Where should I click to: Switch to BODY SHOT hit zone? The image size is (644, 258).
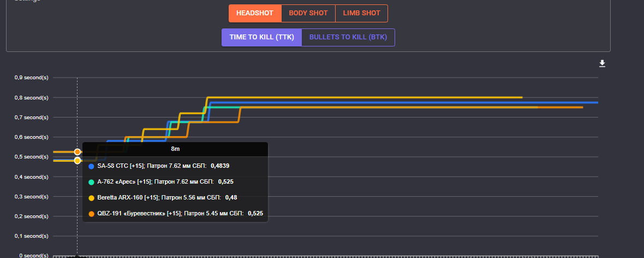tap(308, 13)
